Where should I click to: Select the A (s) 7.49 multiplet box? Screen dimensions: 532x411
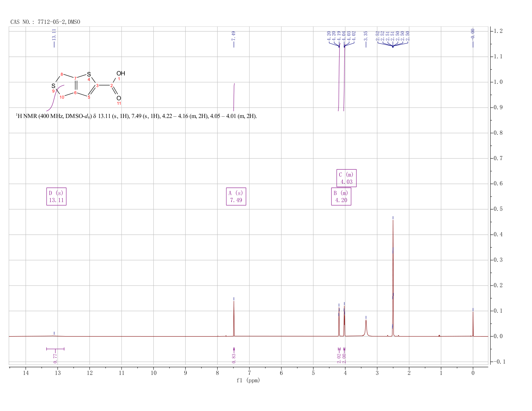coord(236,197)
